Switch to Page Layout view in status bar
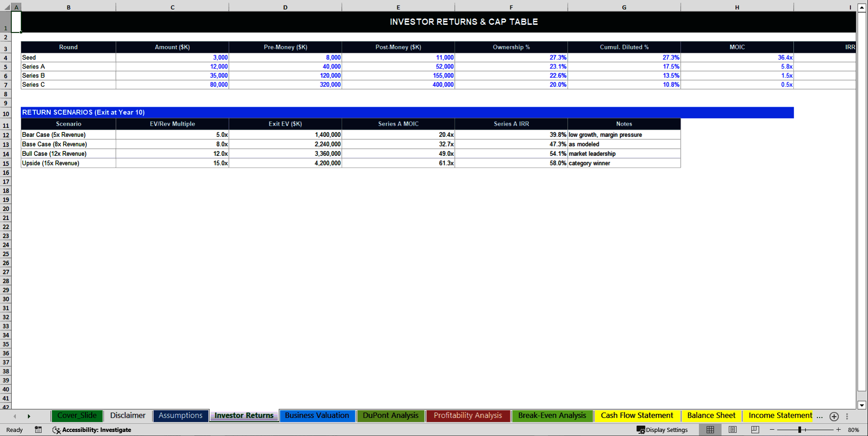Screen dimensions: 868x436 click(732, 430)
